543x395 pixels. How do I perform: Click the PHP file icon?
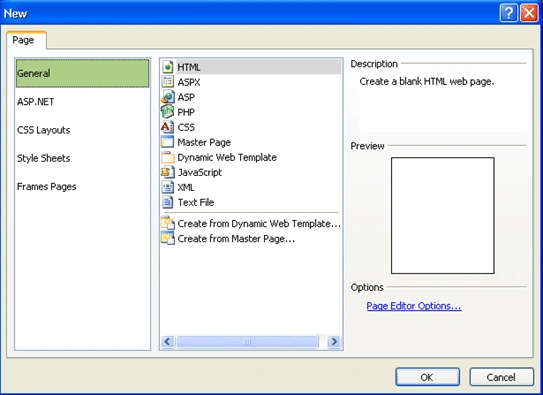168,112
